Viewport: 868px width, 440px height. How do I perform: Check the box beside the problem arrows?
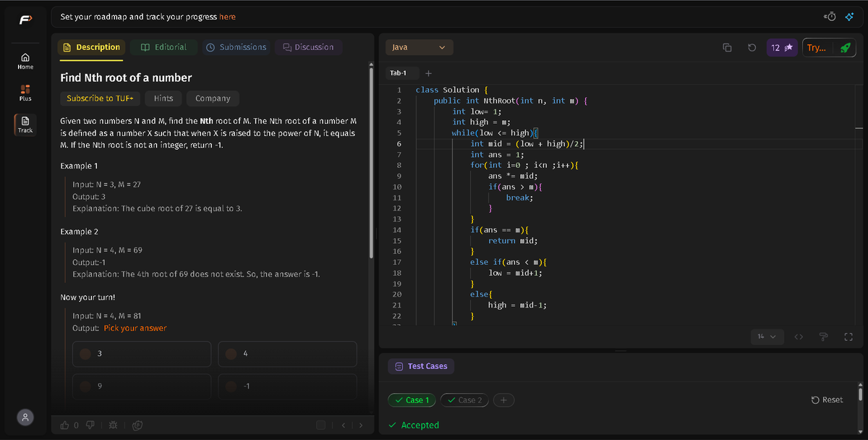pos(321,425)
